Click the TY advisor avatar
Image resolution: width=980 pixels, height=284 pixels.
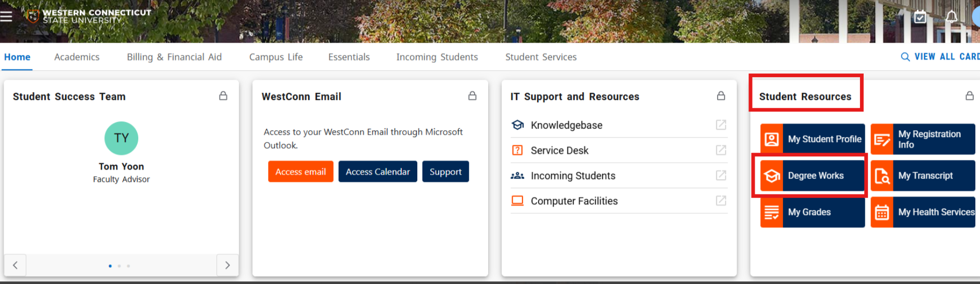click(x=122, y=138)
